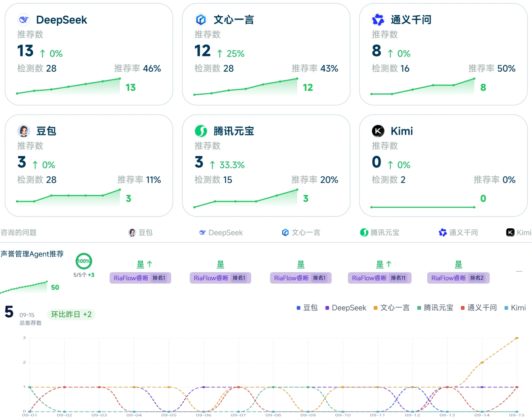Screen dimensions: 532x420
Task: Click the green 腾讯元宝 legend color swatch
Action: (419, 308)
